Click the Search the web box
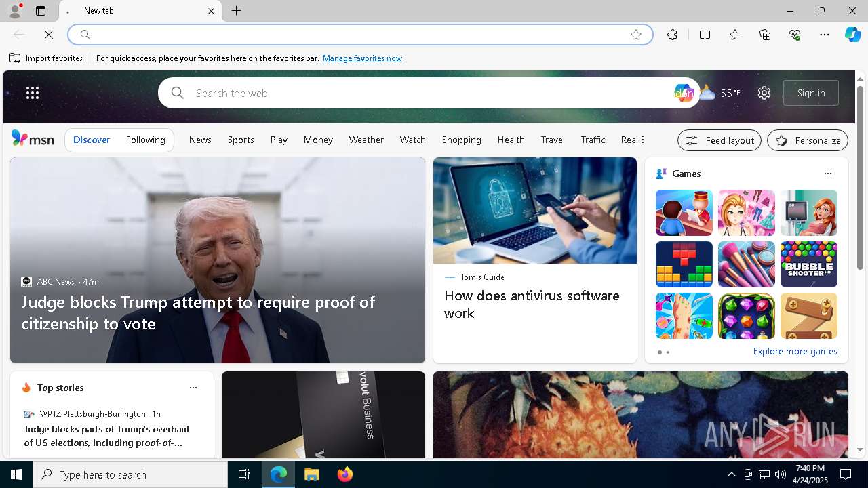Image resolution: width=868 pixels, height=488 pixels. coord(431,93)
